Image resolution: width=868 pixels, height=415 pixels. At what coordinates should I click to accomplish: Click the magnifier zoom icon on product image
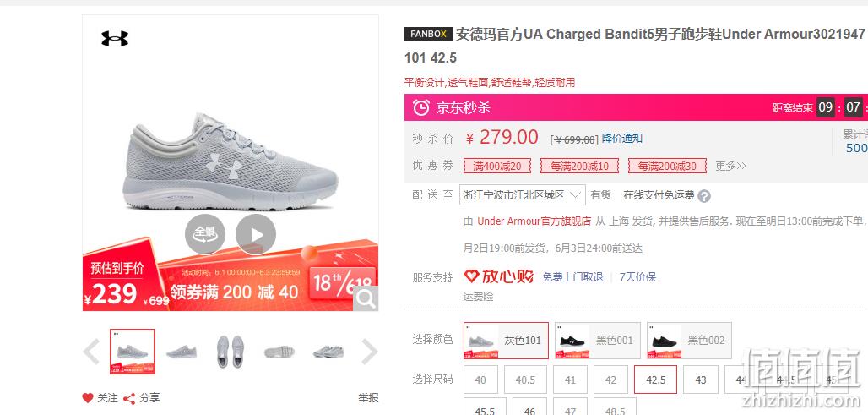366,298
